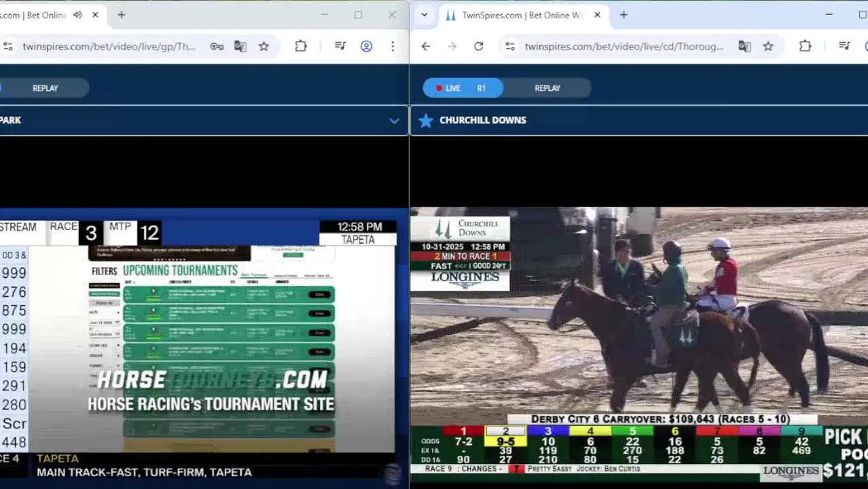This screenshot has height=489, width=868.
Task: Open extensions puzzle icon in right window
Action: point(806,46)
